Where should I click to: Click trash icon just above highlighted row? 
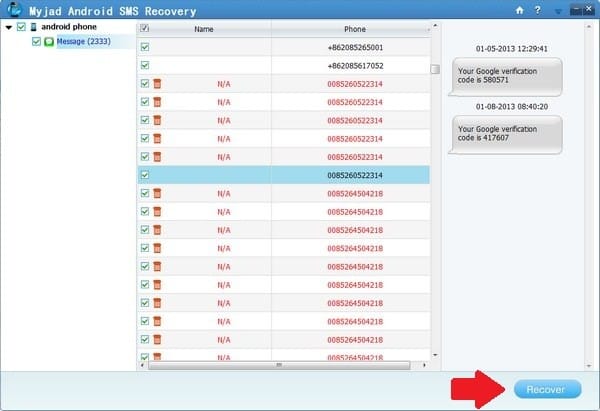(157, 157)
